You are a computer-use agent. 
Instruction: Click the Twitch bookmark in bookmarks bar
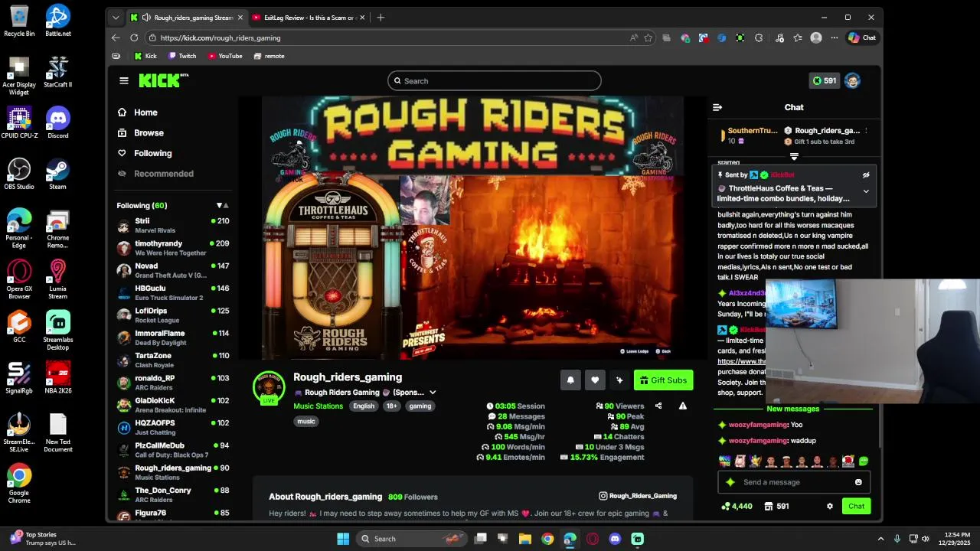(182, 56)
